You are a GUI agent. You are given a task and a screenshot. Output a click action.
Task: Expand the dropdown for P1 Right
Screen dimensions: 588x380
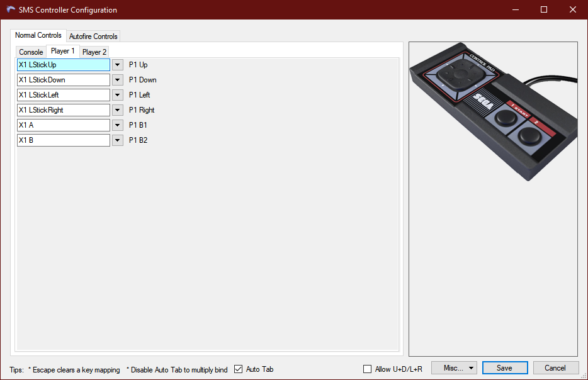point(117,110)
